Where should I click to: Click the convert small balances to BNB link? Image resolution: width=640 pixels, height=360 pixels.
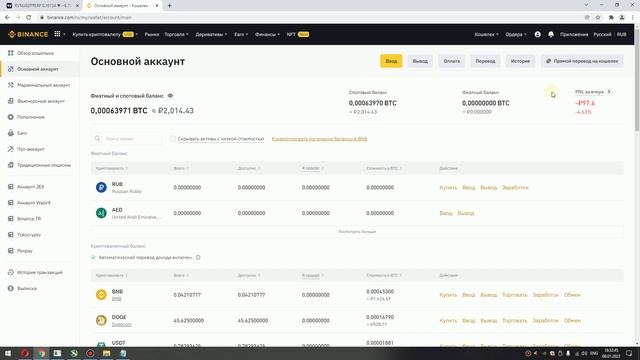click(319, 139)
